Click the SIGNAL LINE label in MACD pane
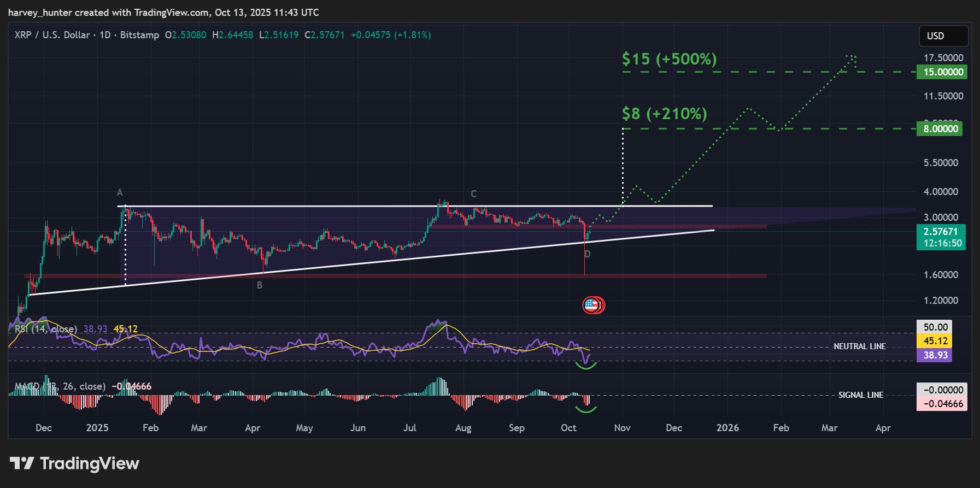Viewport: 980px width, 488px height. point(860,395)
